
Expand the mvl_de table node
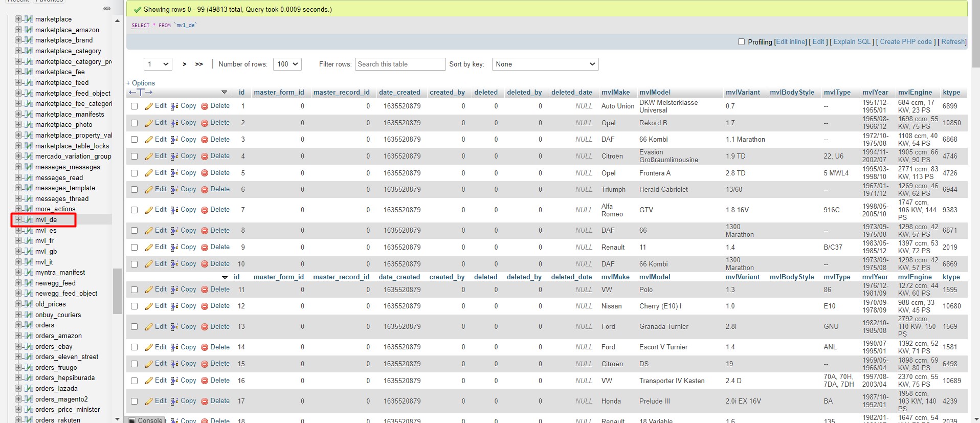tap(18, 219)
